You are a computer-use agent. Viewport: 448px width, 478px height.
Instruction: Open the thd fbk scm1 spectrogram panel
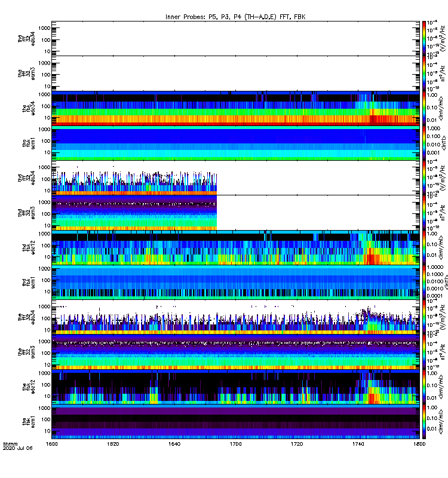pos(235,283)
